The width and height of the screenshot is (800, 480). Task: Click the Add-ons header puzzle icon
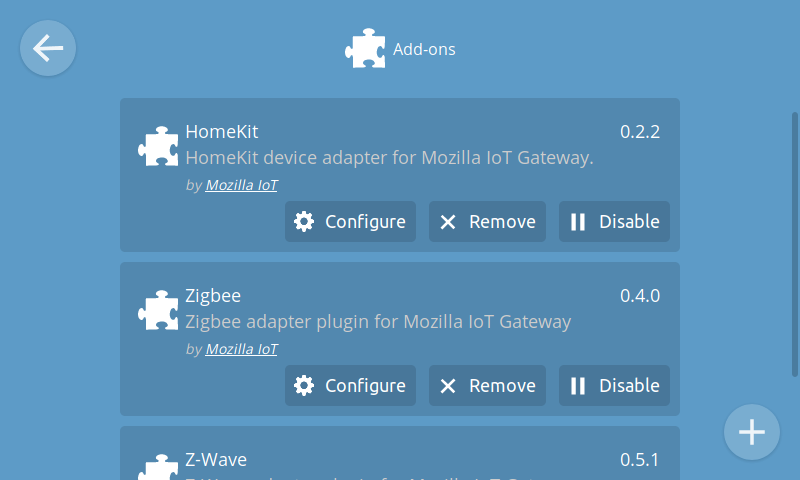365,48
